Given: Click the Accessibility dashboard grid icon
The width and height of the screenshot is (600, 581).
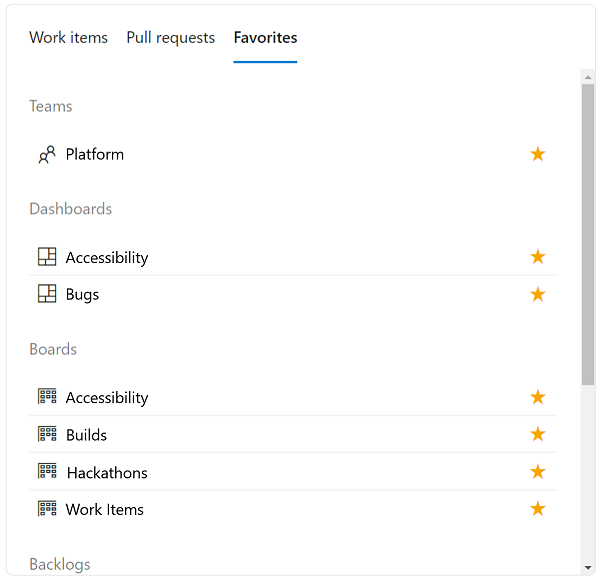Looking at the screenshot, I should (47, 257).
